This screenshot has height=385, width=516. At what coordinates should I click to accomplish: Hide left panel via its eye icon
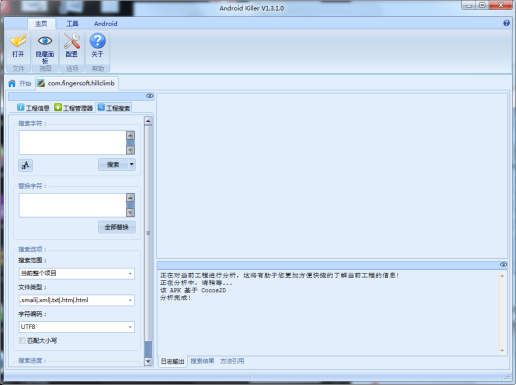[x=150, y=96]
